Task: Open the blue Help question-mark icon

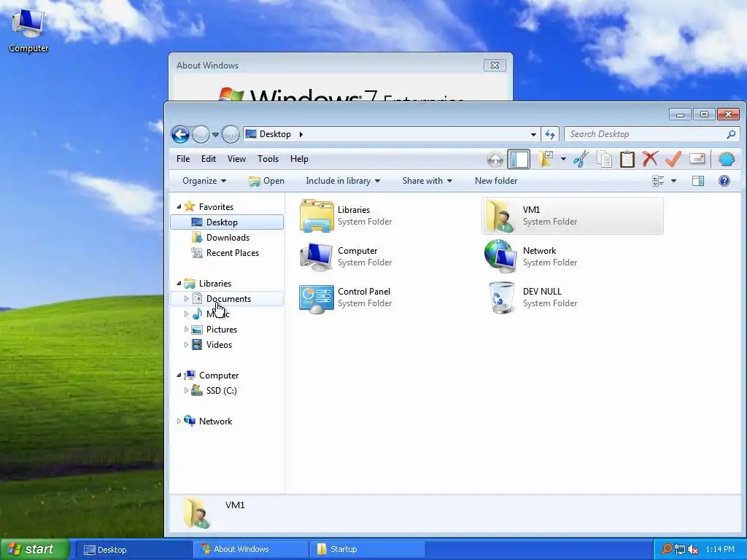Action: [724, 181]
